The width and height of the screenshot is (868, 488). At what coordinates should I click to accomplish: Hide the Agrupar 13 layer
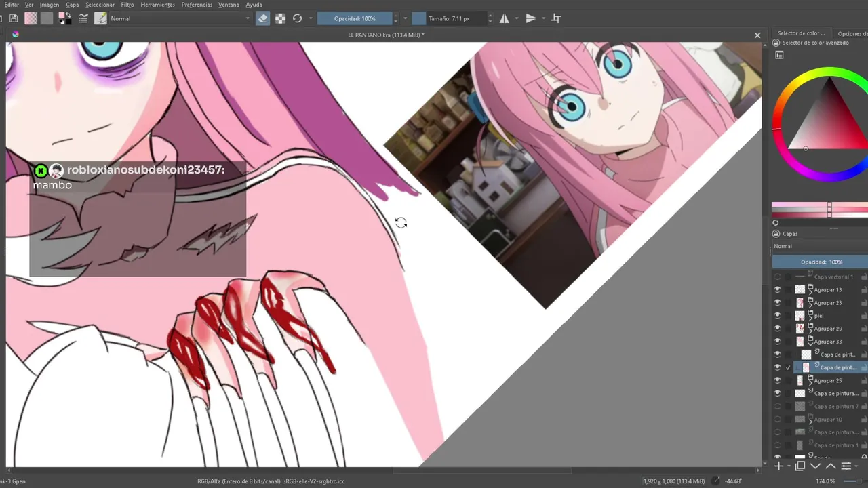click(777, 289)
